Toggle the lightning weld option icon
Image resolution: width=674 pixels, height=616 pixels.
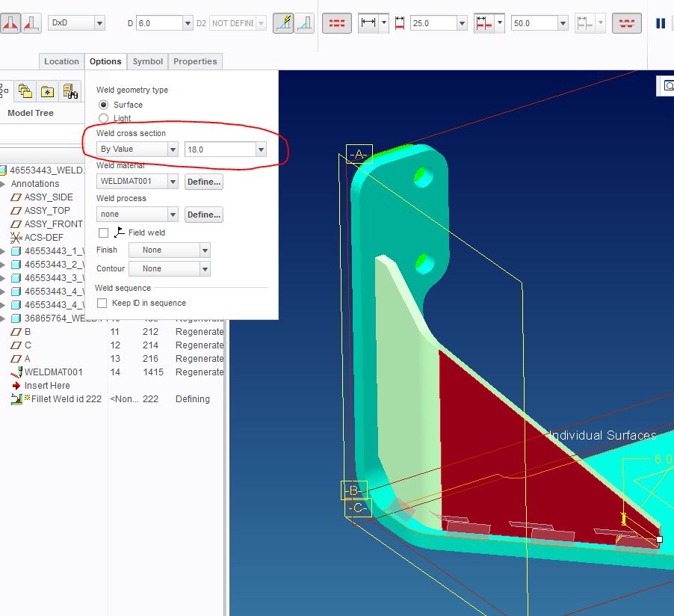(x=283, y=23)
